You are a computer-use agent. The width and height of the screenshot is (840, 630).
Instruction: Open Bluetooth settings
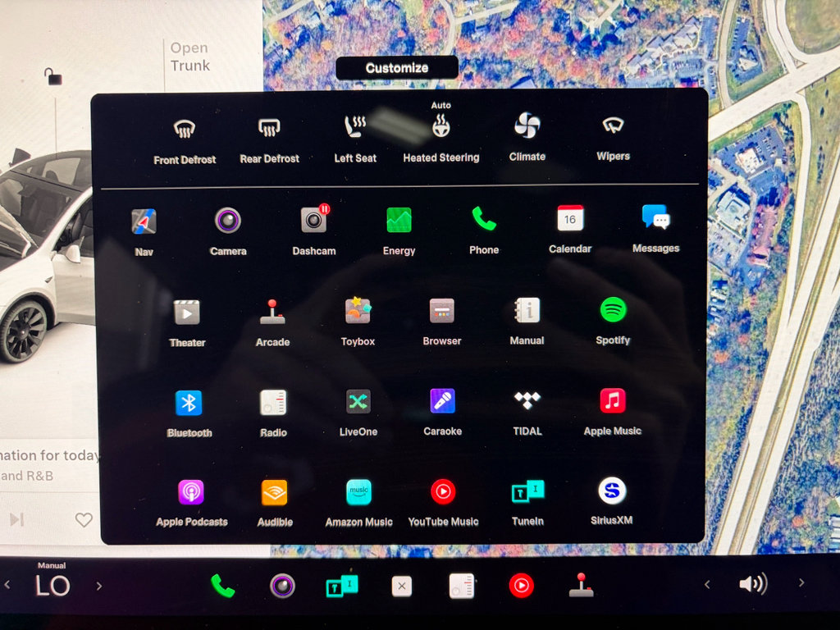[x=189, y=413]
